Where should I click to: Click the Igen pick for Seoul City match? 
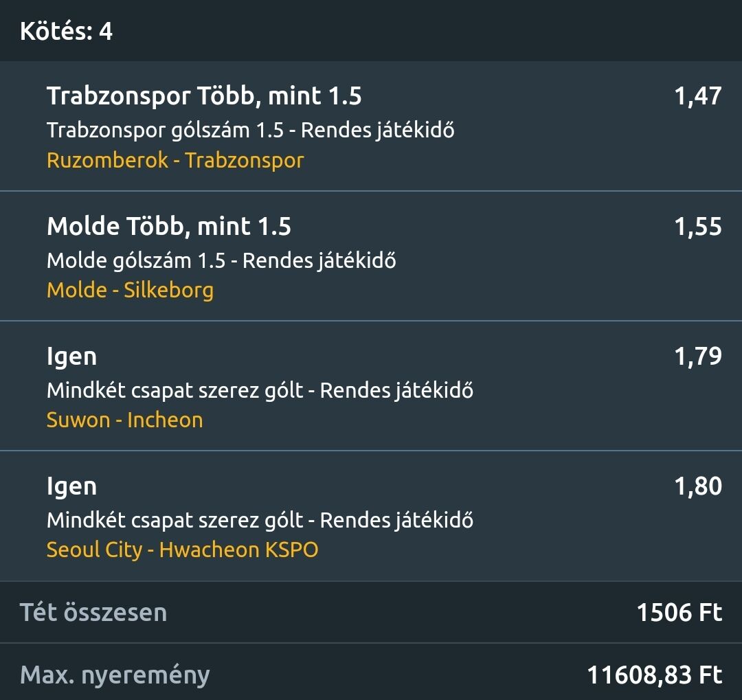click(x=71, y=486)
